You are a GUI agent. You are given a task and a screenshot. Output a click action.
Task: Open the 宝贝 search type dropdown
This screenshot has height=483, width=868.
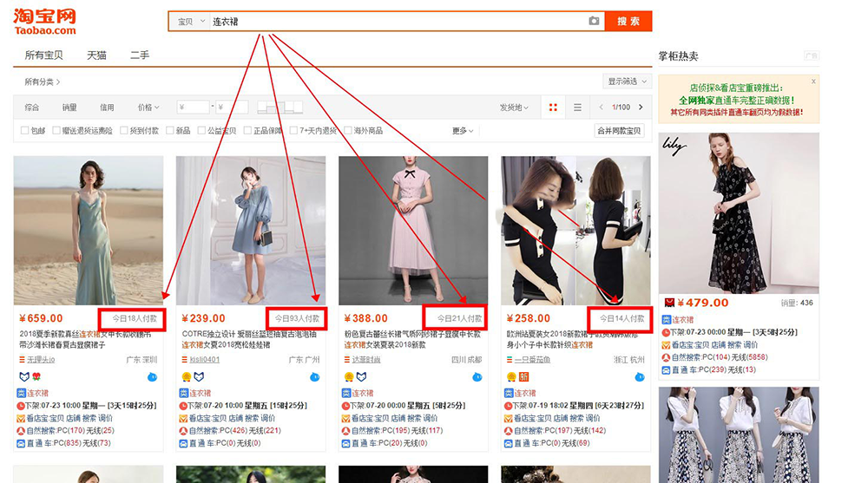click(190, 21)
